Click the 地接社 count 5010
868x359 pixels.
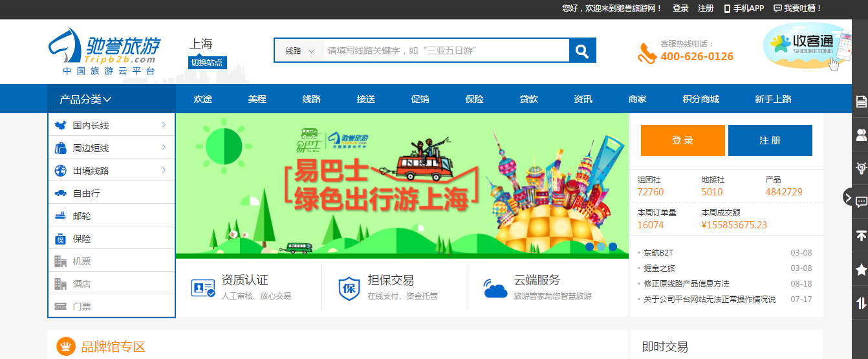(712, 192)
